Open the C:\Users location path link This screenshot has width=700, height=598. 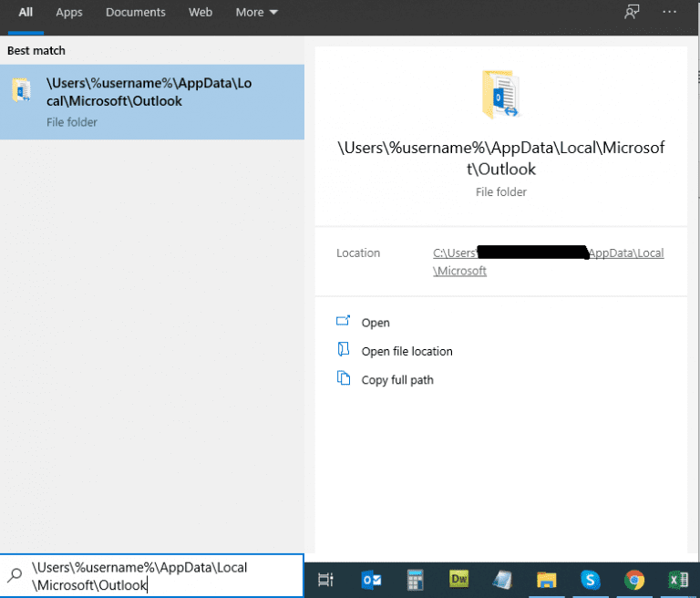point(548,262)
